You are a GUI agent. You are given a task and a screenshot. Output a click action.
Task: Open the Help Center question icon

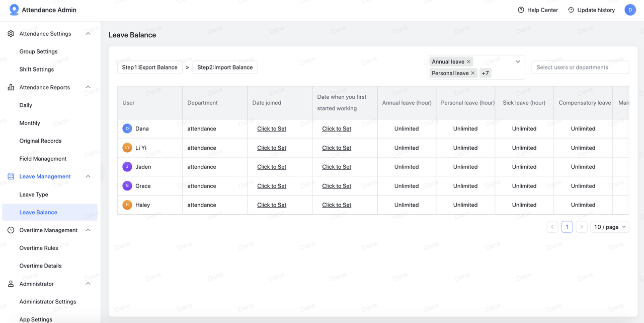521,10
